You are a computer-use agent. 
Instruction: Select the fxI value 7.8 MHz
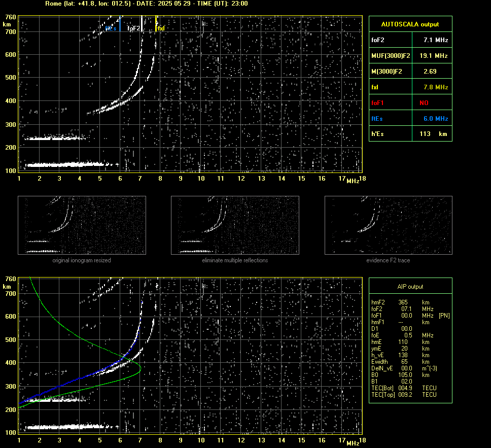(x=436, y=87)
